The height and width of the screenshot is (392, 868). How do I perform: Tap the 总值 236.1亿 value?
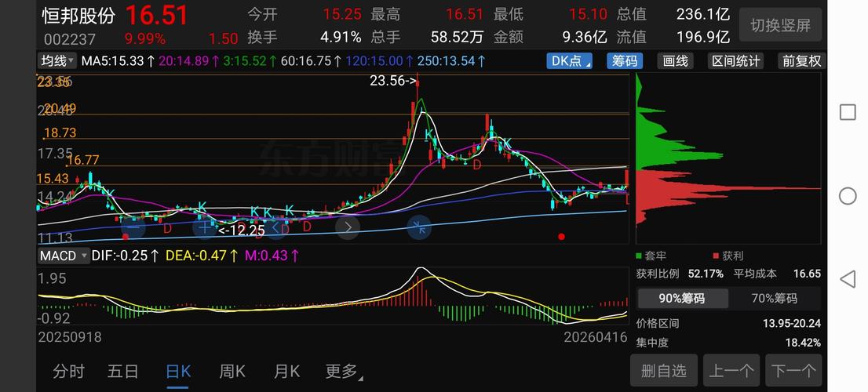703,14
